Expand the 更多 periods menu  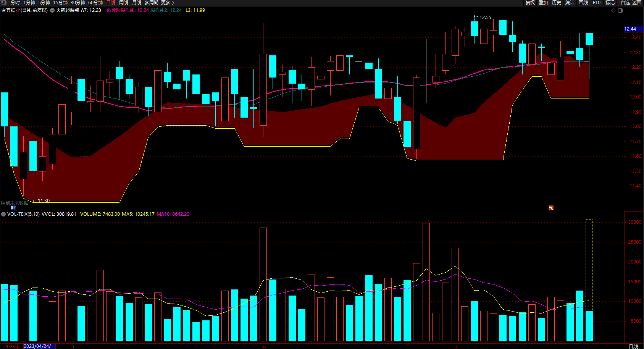click(168, 3)
